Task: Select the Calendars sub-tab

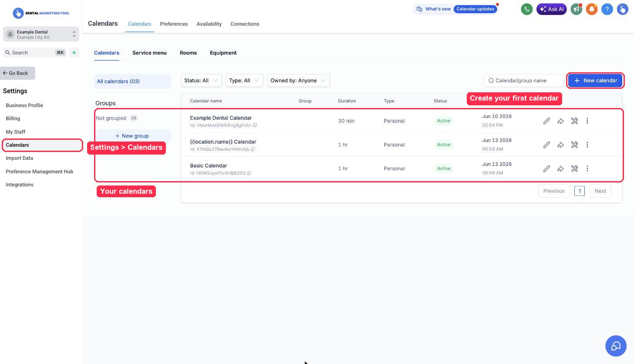Action: tap(107, 53)
